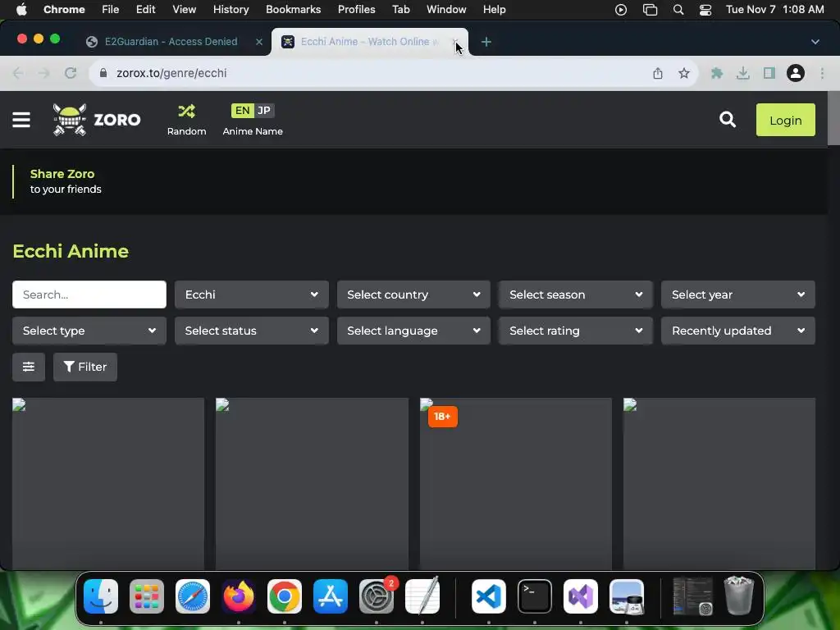Expand the Select year dropdown
840x630 pixels.
[737, 294]
